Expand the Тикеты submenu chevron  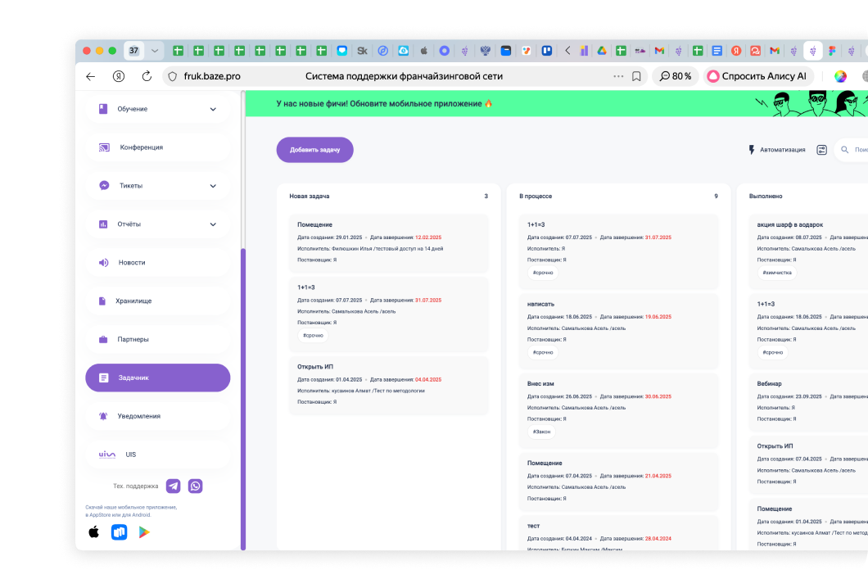pyautogui.click(x=213, y=186)
